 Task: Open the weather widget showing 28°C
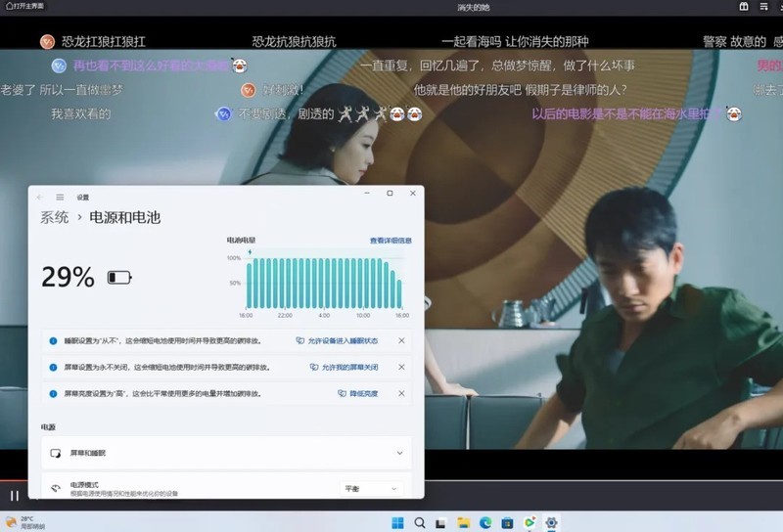pos(24,522)
